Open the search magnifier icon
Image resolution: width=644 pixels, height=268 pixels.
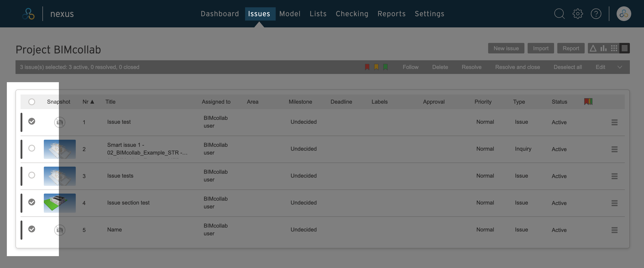[559, 14]
